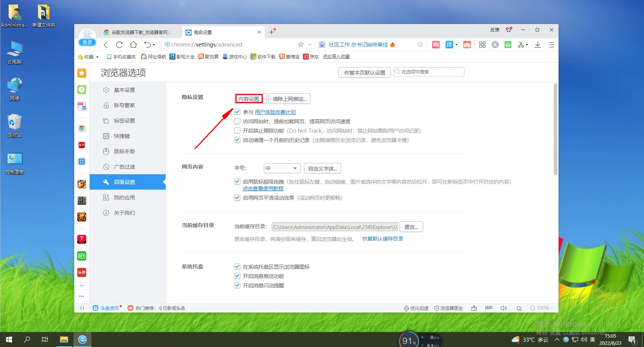Open the red shopping toolbar icon
Image resolution: width=644 pixels, height=347 pixels.
click(436, 45)
